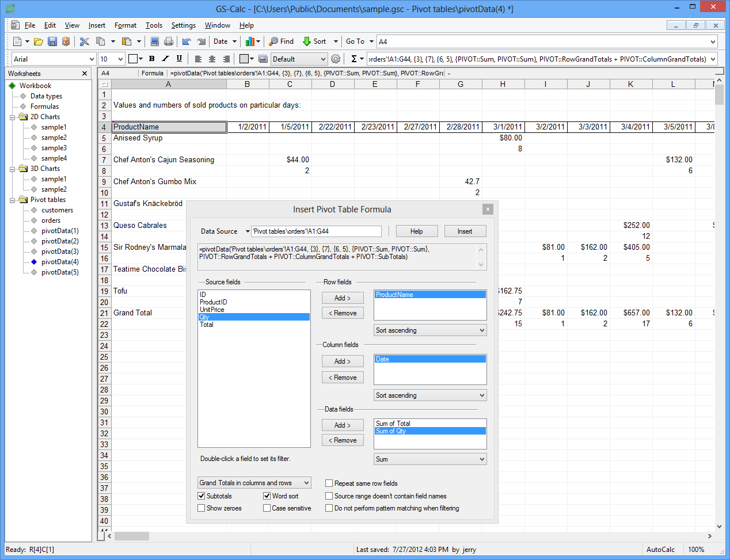730x560 pixels.
Task: Click the Open file folder icon
Action: tap(38, 41)
